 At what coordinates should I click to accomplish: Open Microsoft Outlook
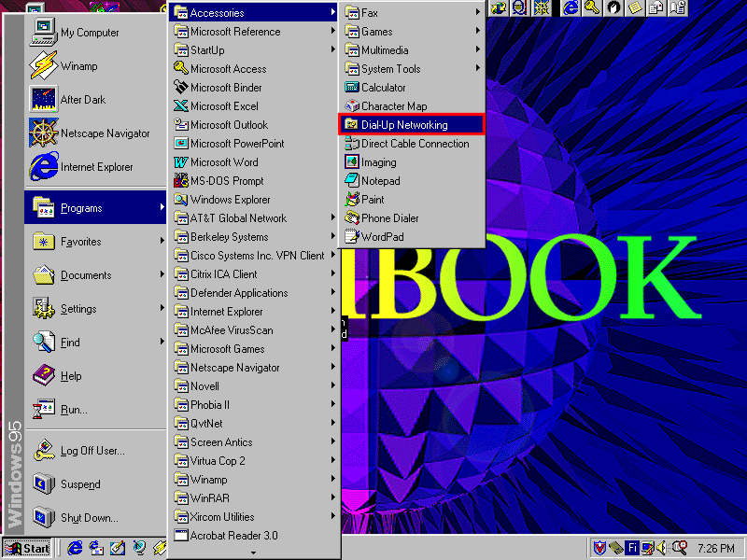254,125
